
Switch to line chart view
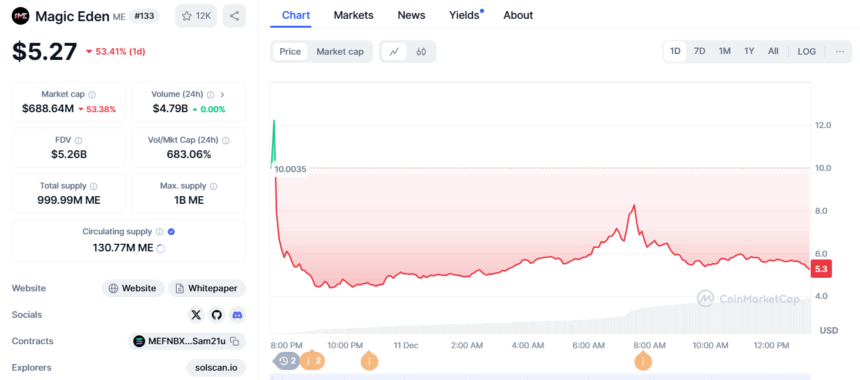394,52
